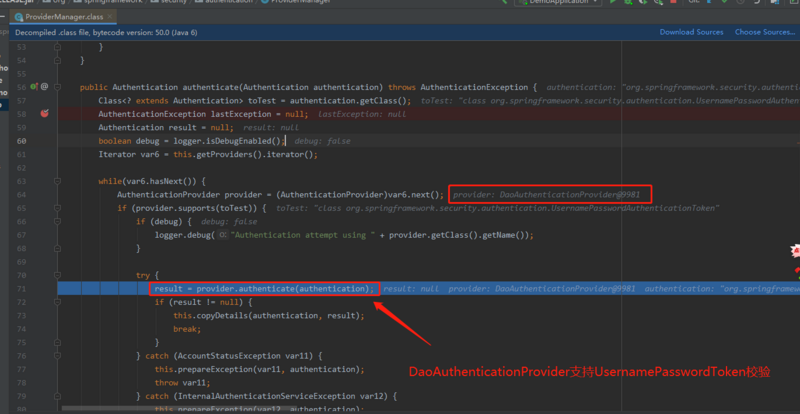The height and width of the screenshot is (414, 800).
Task: Click the 'Decompiled .class file' banner text
Action: click(x=106, y=33)
